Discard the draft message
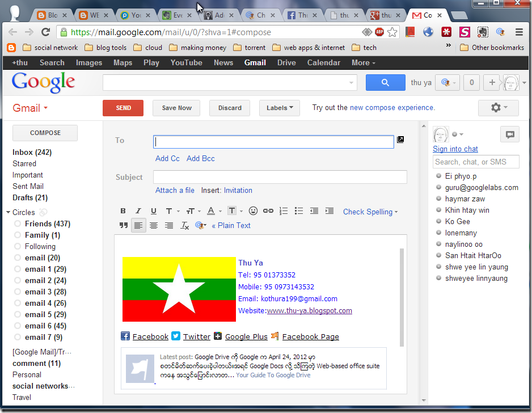 click(230, 108)
